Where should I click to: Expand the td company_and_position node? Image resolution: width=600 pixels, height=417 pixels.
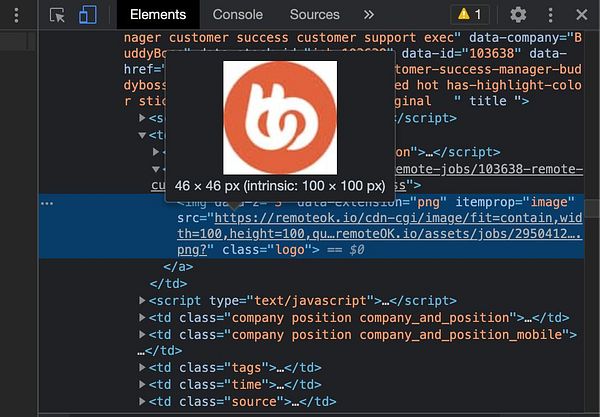(x=142, y=317)
